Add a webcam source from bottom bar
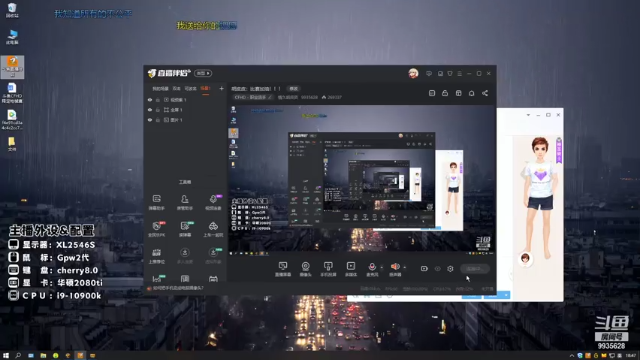Image resolution: width=640 pixels, height=360 pixels. click(x=305, y=269)
